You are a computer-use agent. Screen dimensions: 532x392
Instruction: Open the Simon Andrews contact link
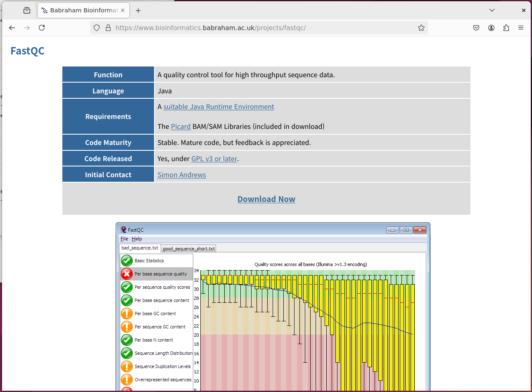(182, 175)
